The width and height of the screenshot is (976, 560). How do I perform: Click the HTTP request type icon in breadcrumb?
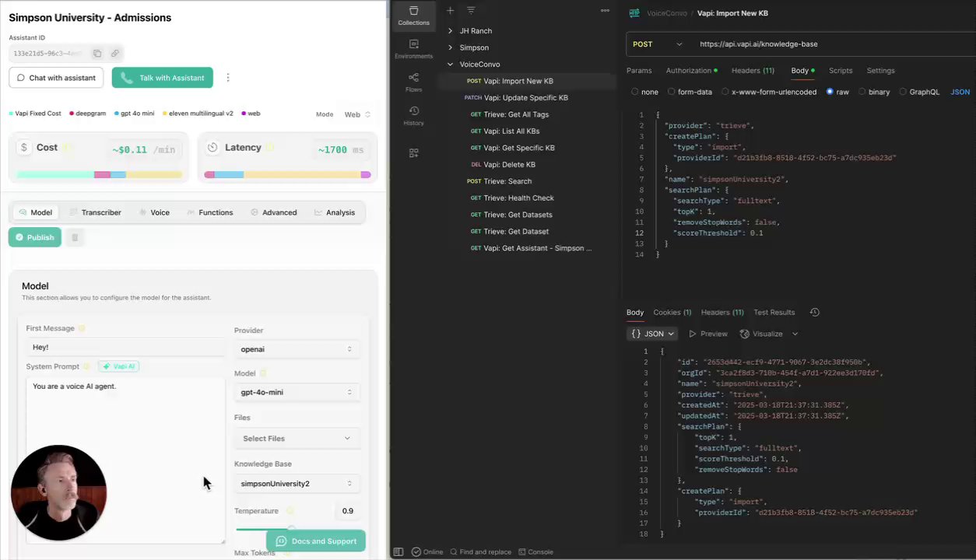(x=634, y=13)
